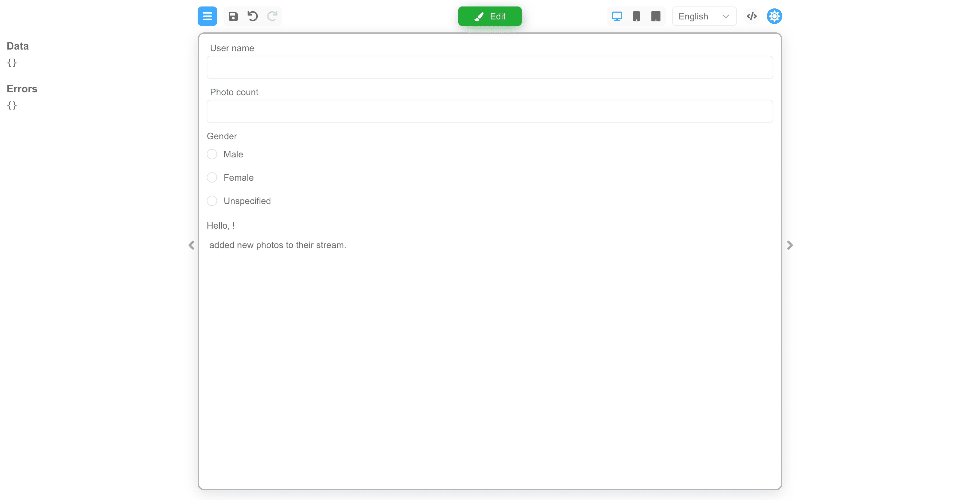Click the green Edit button
The height and width of the screenshot is (500, 980).
490,16
